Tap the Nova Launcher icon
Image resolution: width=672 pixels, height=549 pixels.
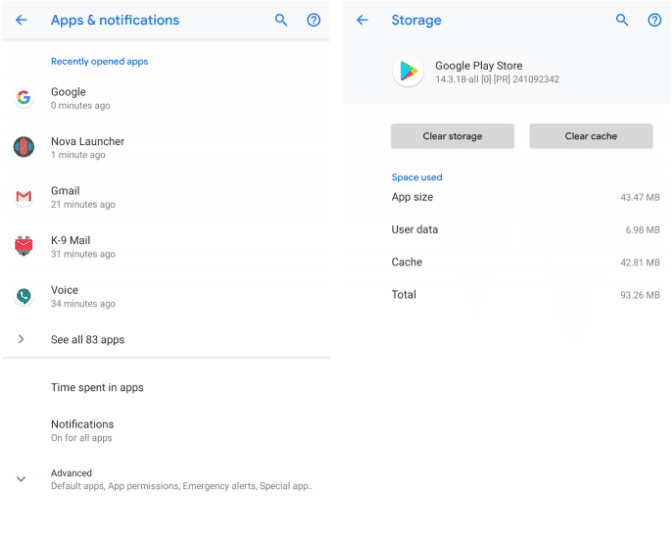pos(24,147)
